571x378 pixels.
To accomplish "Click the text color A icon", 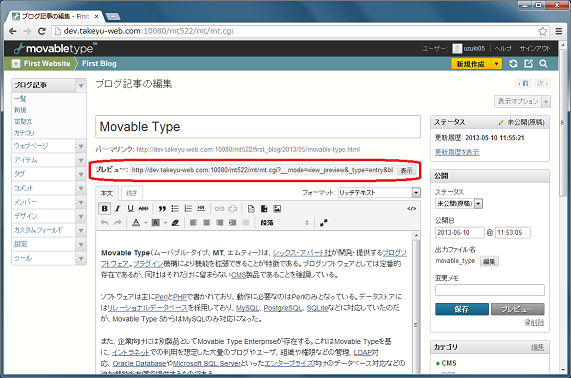I will tap(136, 223).
